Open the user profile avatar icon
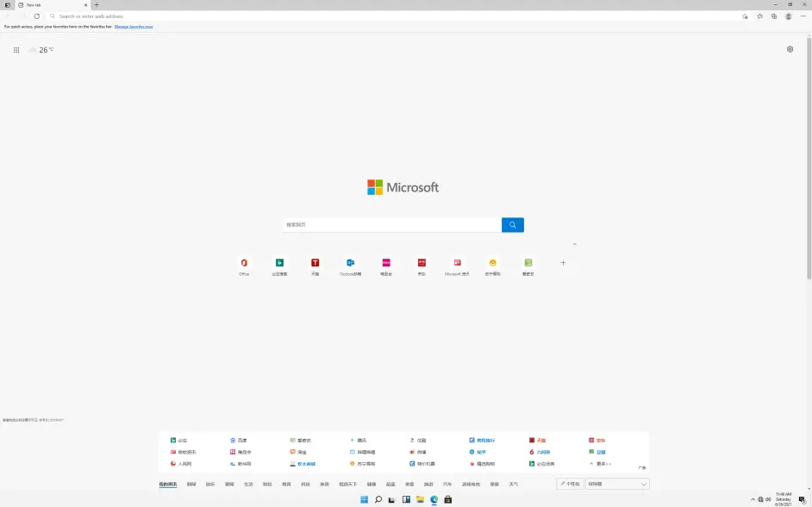 (x=788, y=16)
